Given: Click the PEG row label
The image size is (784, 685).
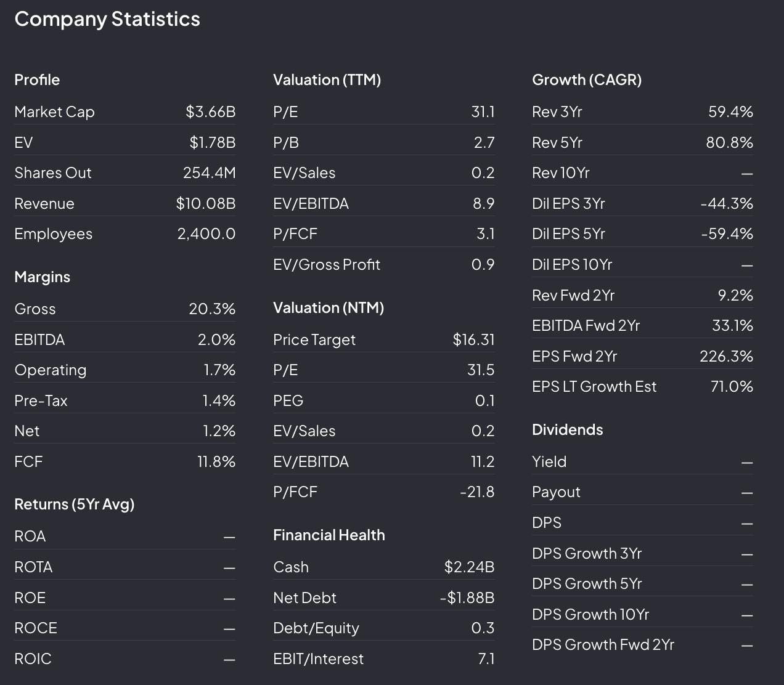Looking at the screenshot, I should pyautogui.click(x=288, y=401).
